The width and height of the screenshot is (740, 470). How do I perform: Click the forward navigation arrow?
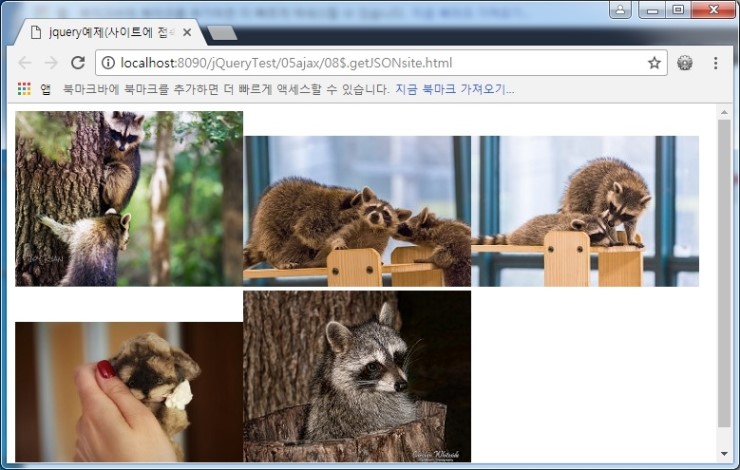[51, 63]
